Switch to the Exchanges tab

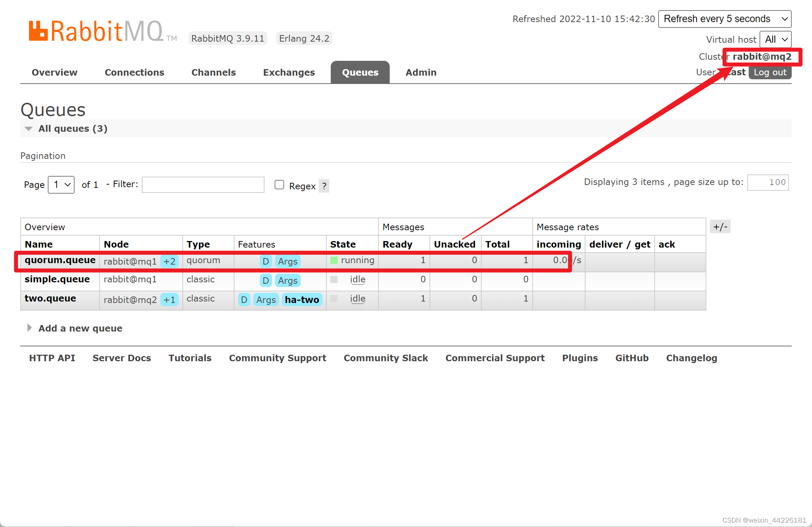289,72
